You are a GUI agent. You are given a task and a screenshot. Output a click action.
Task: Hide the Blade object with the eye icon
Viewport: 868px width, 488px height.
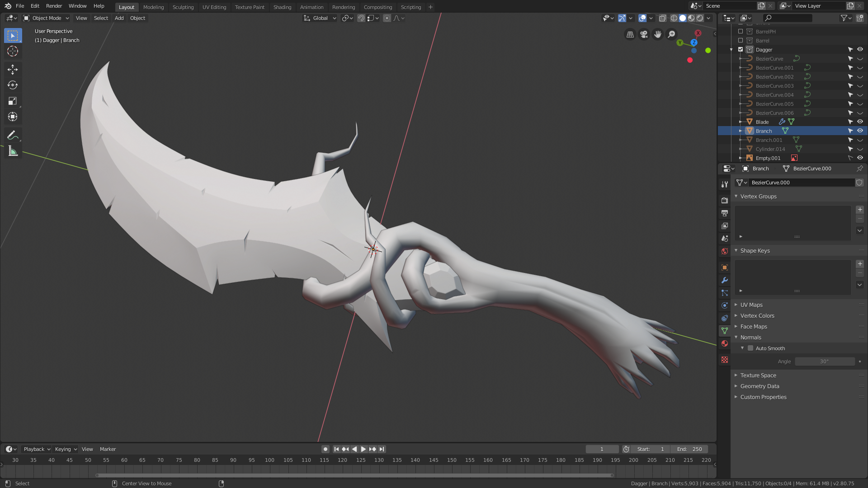click(x=860, y=122)
